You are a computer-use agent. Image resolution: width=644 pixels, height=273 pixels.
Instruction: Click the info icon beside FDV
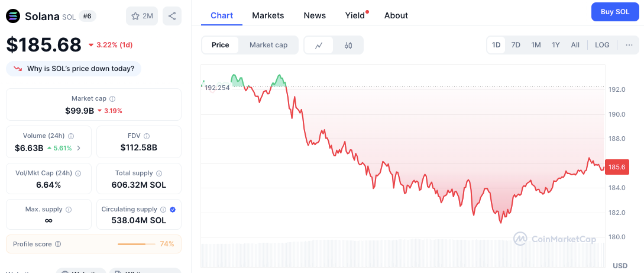[x=147, y=136]
